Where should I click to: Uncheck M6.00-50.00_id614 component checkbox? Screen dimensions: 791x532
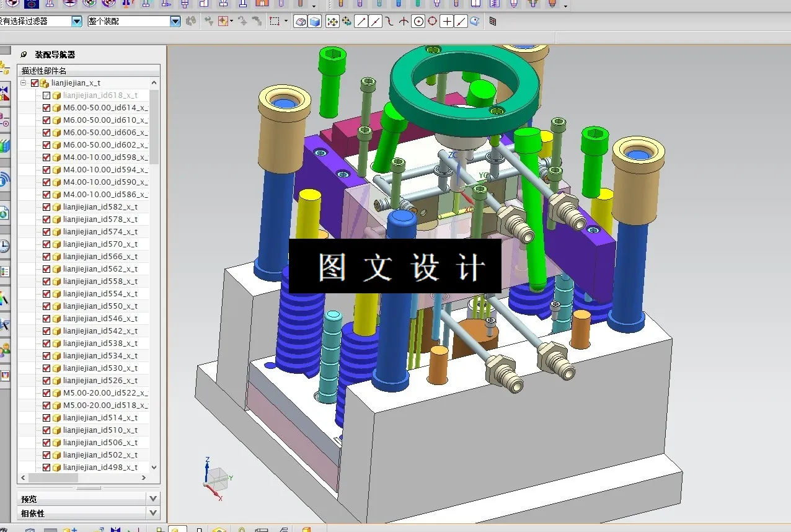[x=46, y=108]
